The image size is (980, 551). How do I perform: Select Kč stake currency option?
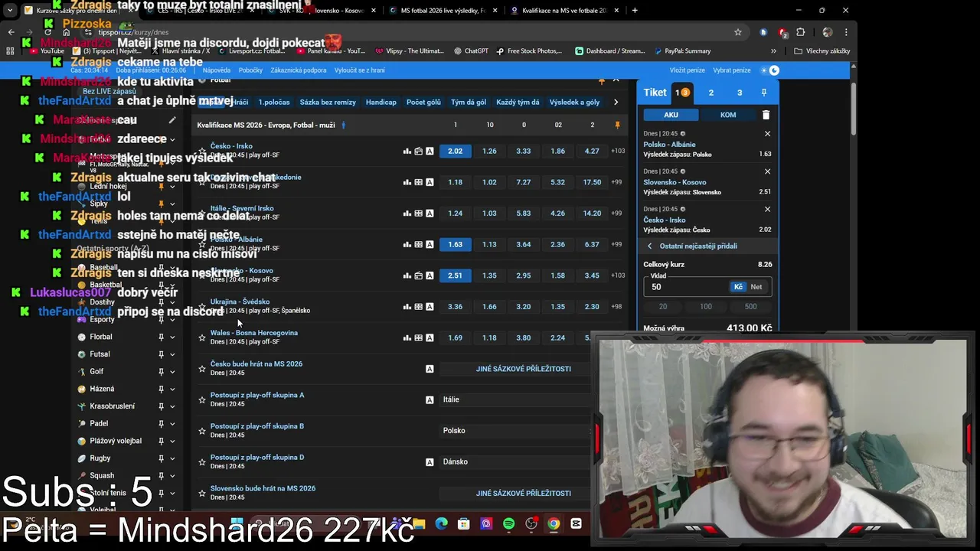pyautogui.click(x=738, y=287)
